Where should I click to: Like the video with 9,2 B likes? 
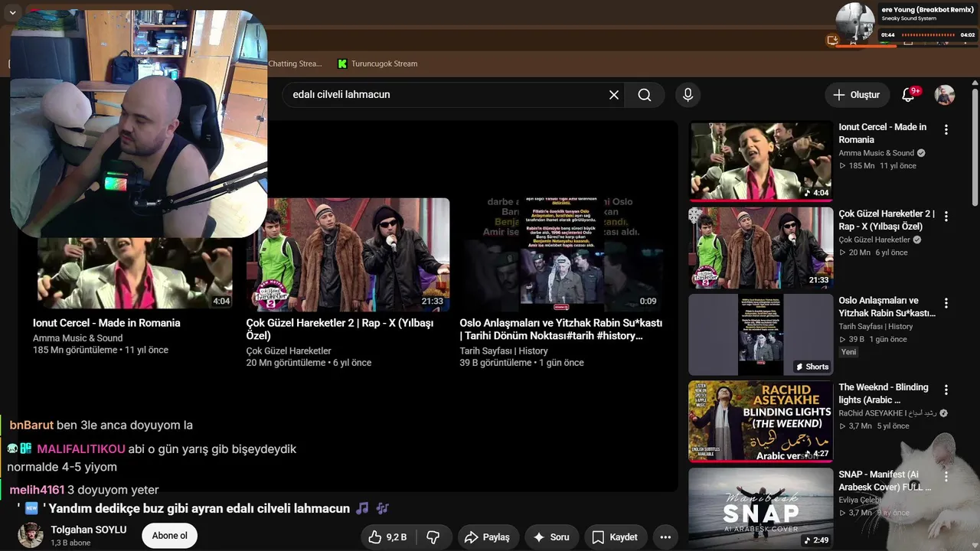click(387, 537)
